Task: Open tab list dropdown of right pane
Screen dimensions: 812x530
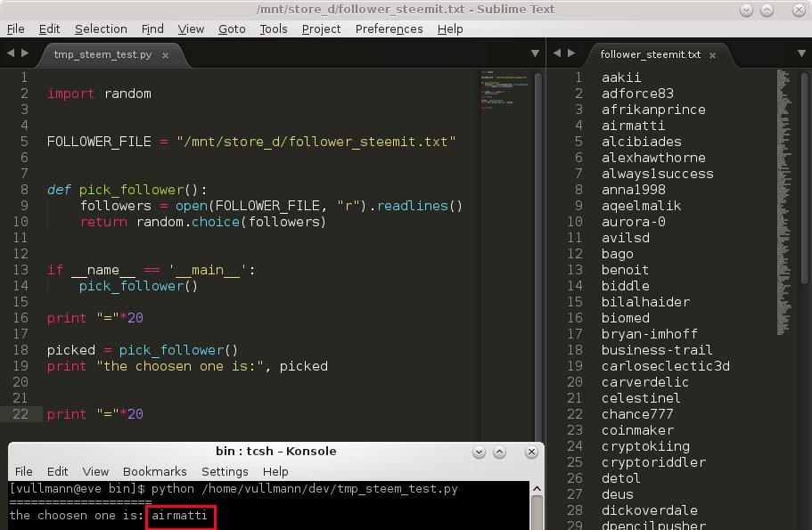Action: click(x=801, y=53)
